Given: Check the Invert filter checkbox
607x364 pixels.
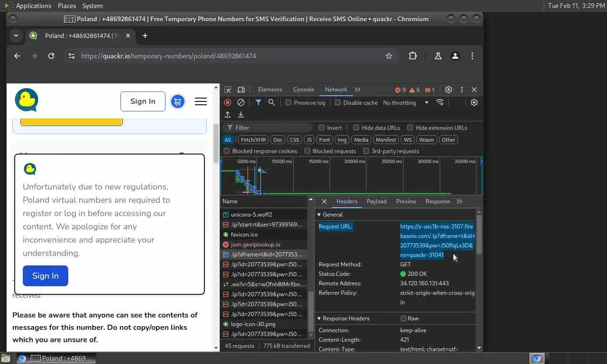Looking at the screenshot, I should (322, 127).
